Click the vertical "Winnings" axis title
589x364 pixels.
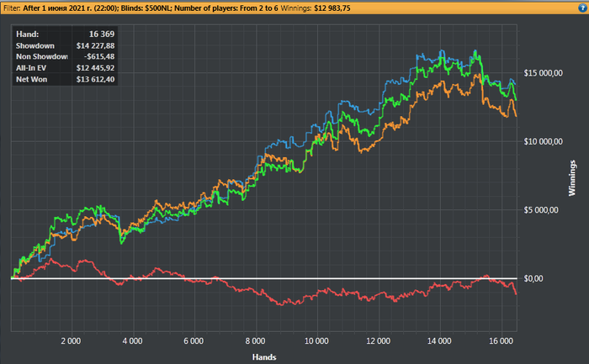(x=571, y=178)
